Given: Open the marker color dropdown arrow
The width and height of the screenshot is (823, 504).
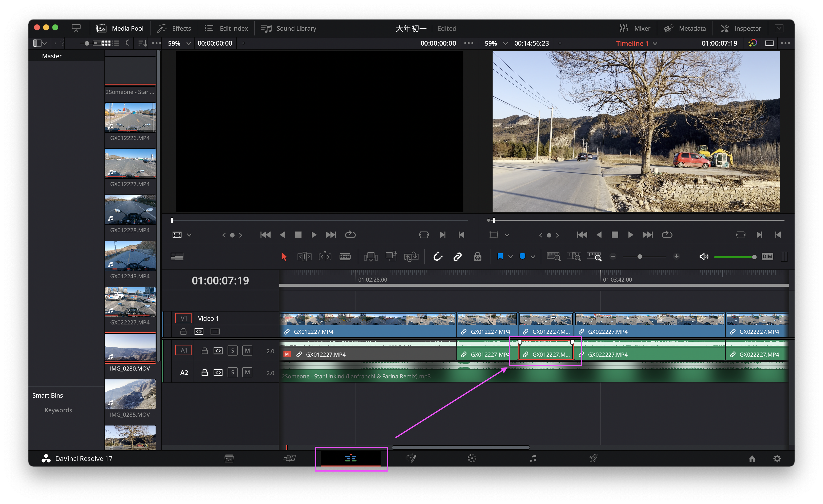Looking at the screenshot, I should [533, 256].
